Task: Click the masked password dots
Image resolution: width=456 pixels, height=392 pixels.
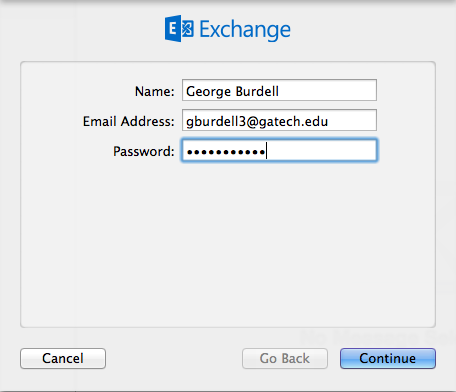Action: pos(226,152)
